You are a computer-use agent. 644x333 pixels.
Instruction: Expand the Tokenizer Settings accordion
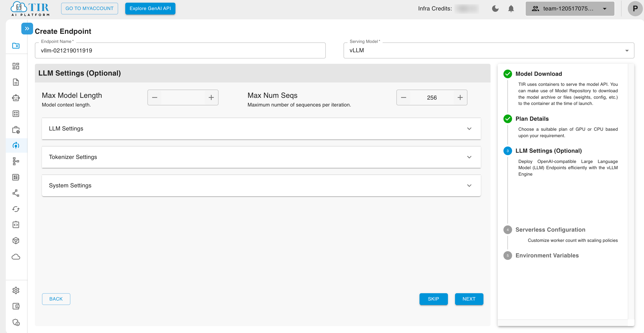click(x=261, y=157)
